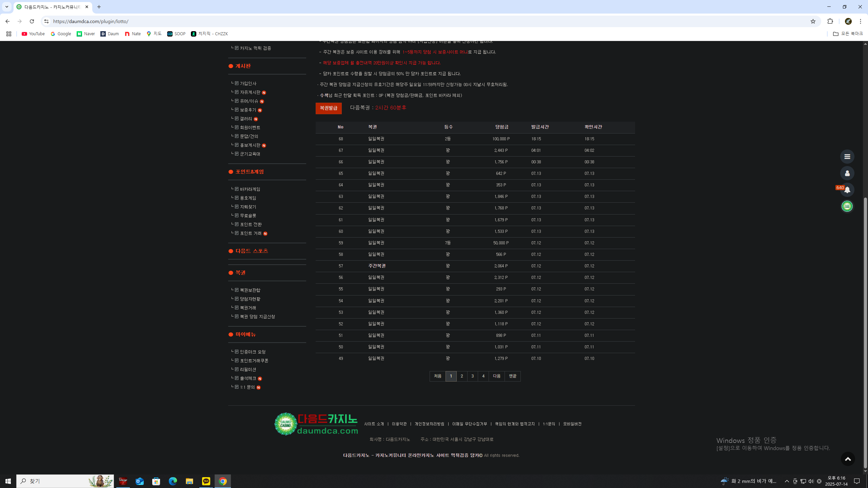Open the 모바일버전 footer link
The width and height of the screenshot is (868, 488).
[572, 424]
